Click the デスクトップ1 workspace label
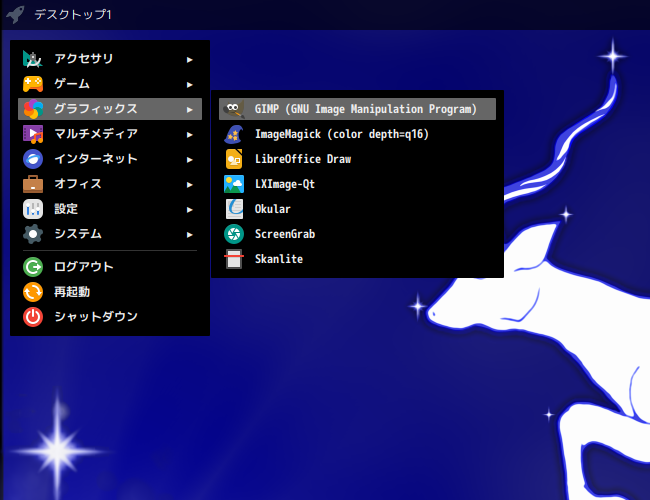This screenshot has height=500, width=650. (x=73, y=15)
